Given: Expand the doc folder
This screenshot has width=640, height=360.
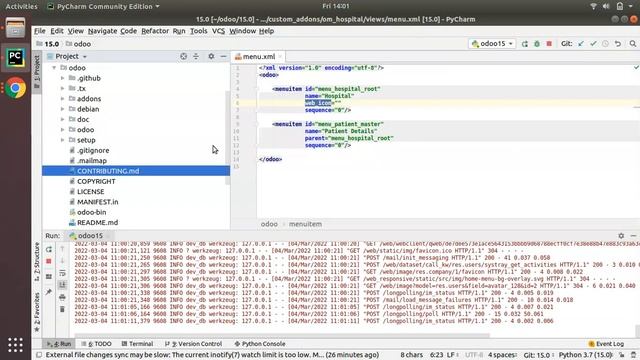Looking at the screenshot, I should pos(62,119).
